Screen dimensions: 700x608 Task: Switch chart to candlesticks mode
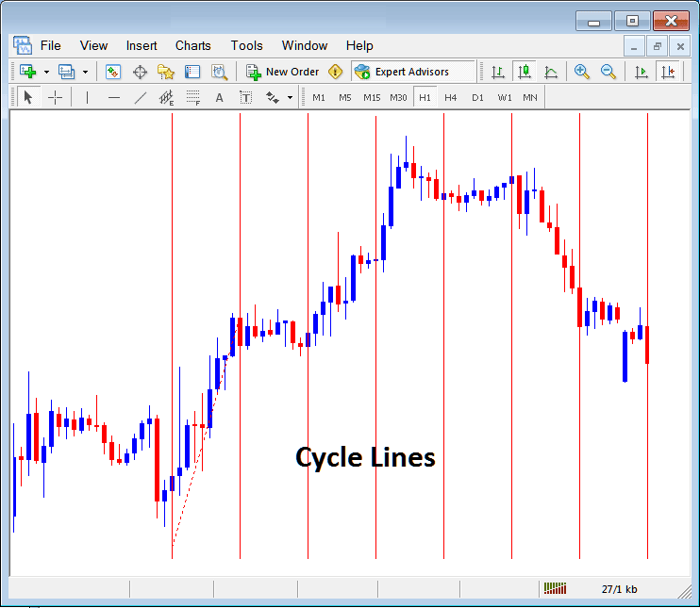tap(524, 72)
